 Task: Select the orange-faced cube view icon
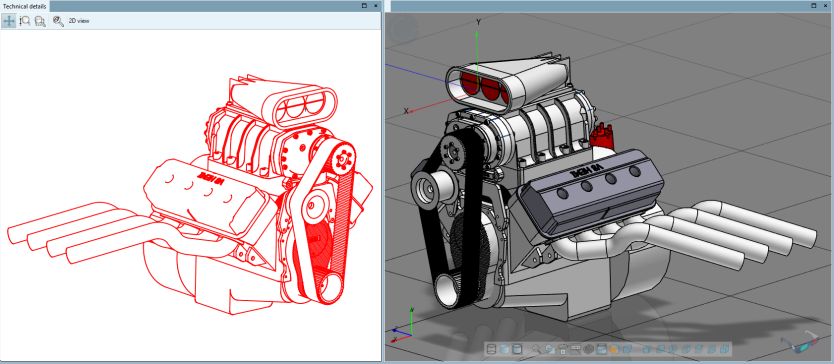(614, 349)
